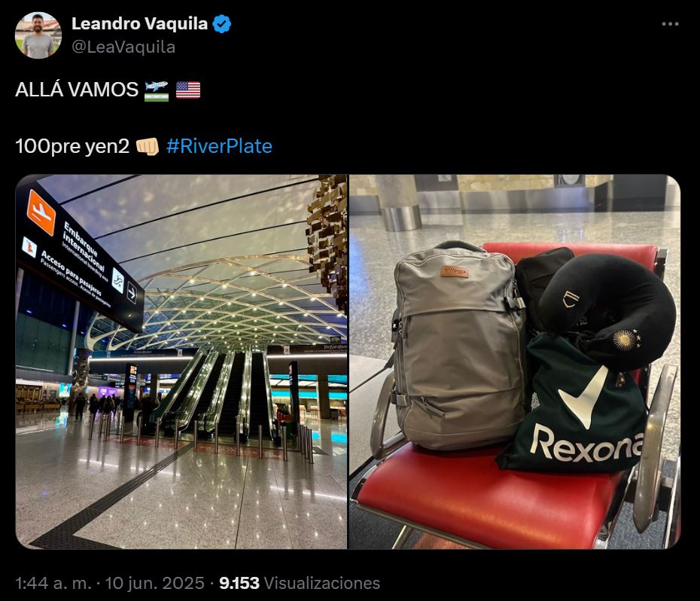This screenshot has width=700, height=601.
Task: Open the #RiverPlate hashtag
Action: [219, 146]
